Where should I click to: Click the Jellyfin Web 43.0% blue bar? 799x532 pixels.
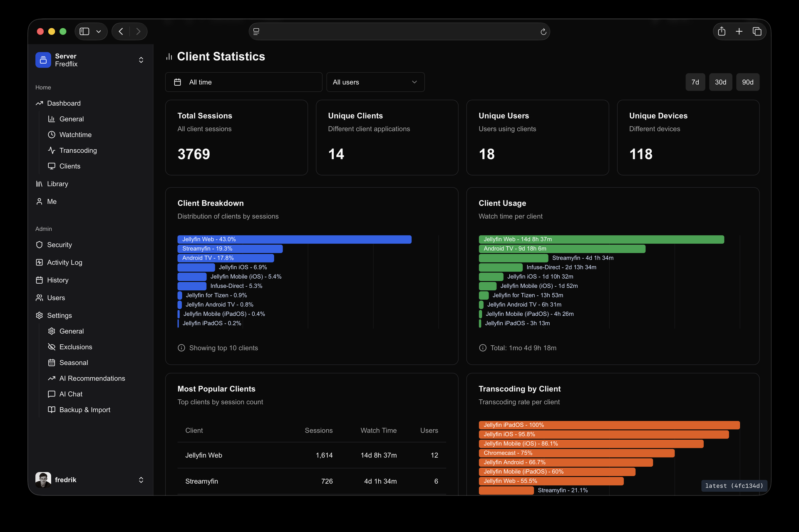coord(294,239)
